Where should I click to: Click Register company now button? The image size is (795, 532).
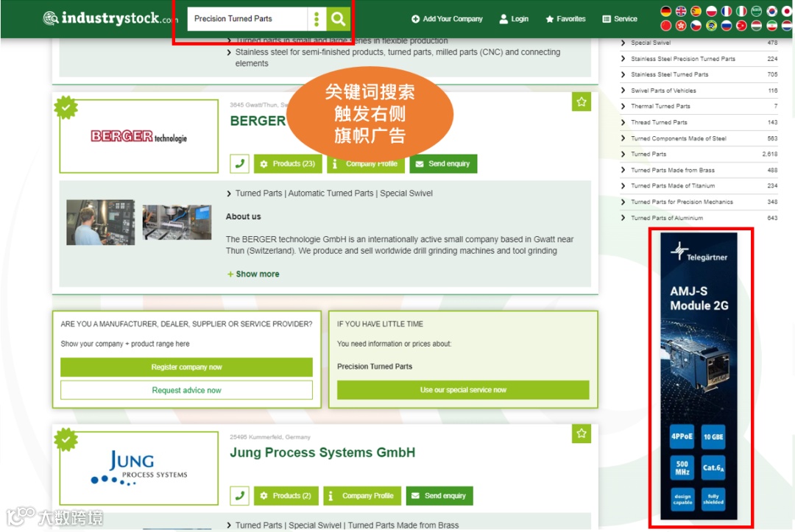pos(186,367)
